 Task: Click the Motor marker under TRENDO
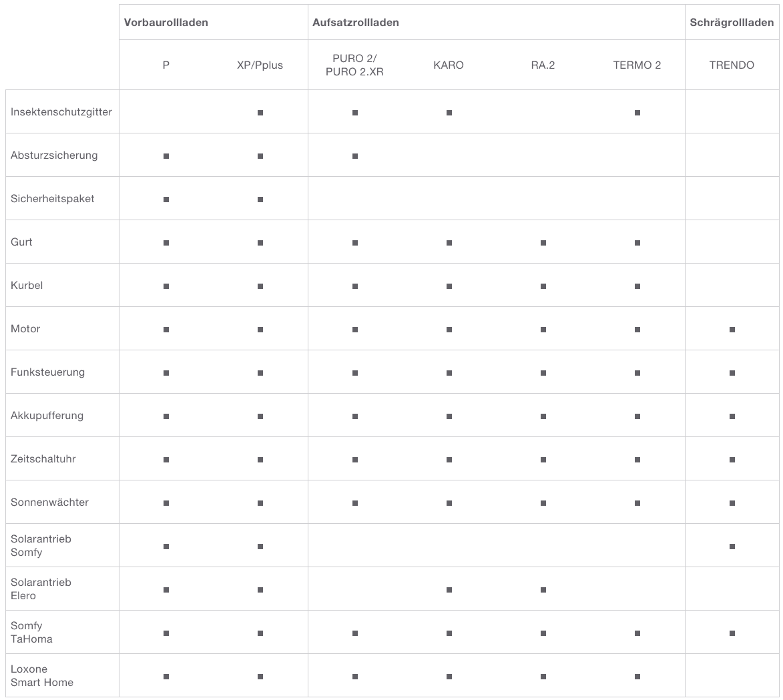[732, 330]
